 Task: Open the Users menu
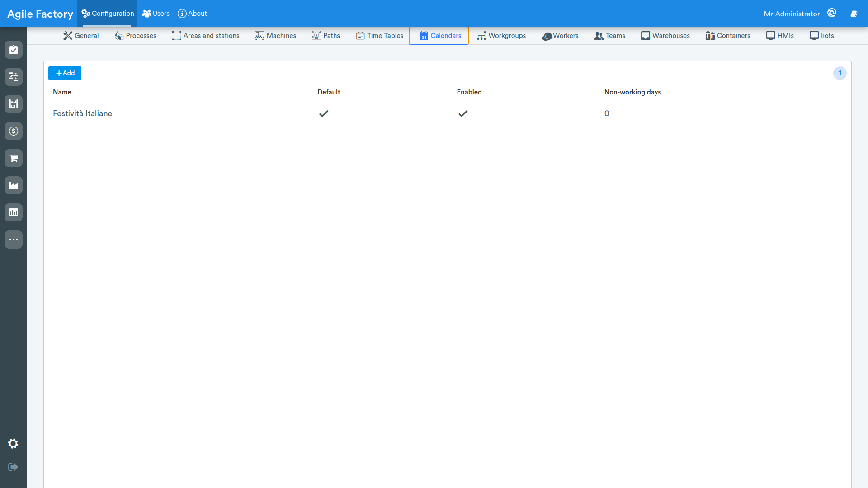point(156,14)
